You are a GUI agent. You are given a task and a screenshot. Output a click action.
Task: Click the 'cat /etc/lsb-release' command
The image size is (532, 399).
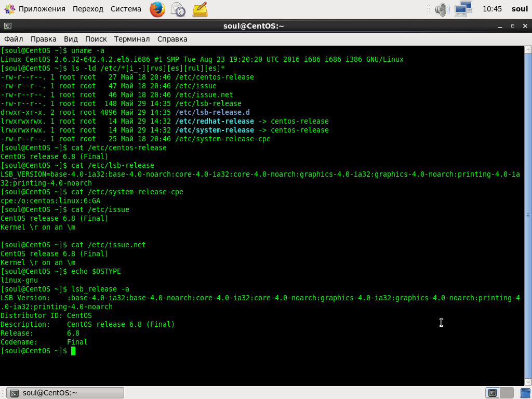click(x=113, y=165)
